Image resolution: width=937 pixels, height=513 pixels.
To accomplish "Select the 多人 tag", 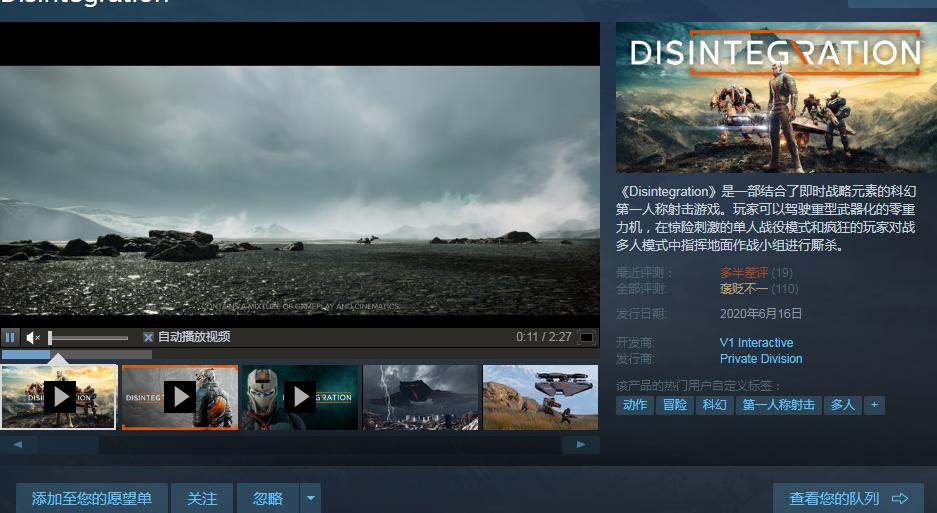I will click(843, 405).
